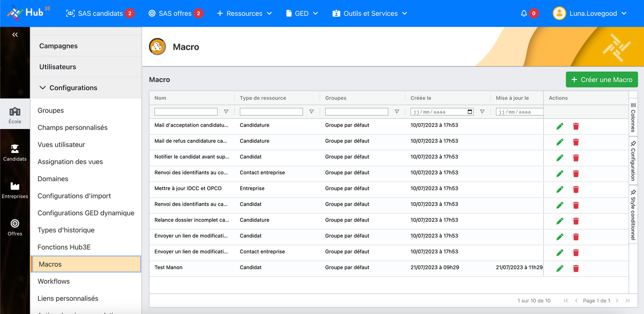
Task: Delete the Mettre à jour IDCC et OPCO macro
Action: click(576, 189)
